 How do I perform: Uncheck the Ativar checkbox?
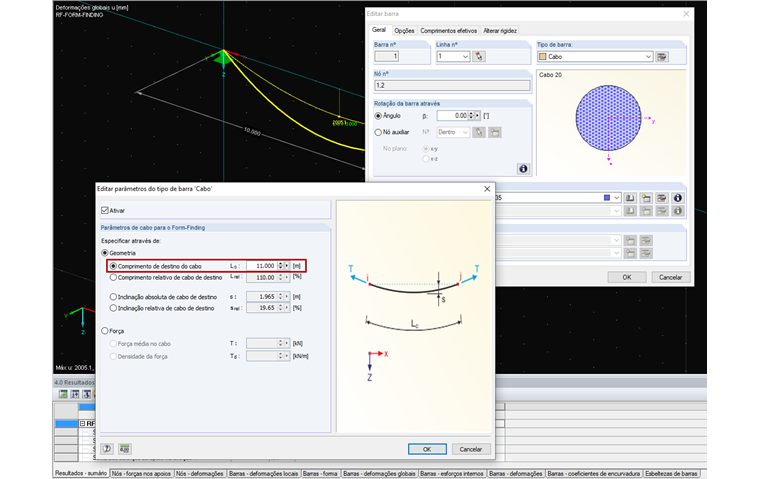tap(106, 211)
